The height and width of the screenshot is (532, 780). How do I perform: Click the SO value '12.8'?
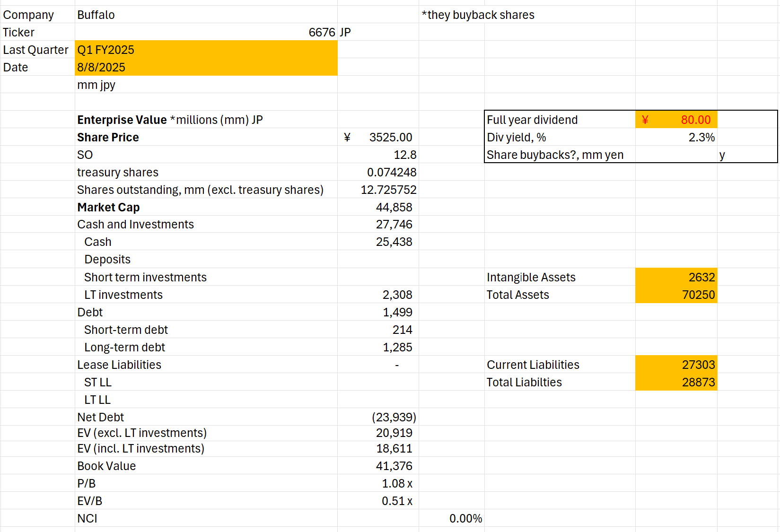click(378, 155)
